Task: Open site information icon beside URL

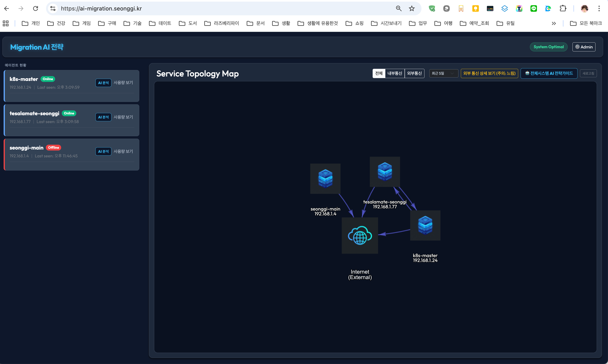Action: [53, 9]
